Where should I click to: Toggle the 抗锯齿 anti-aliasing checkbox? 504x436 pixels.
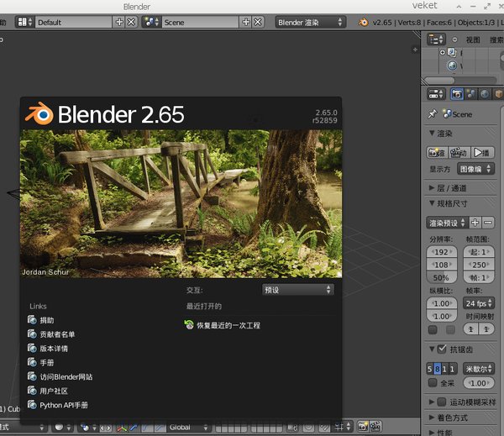click(442, 349)
